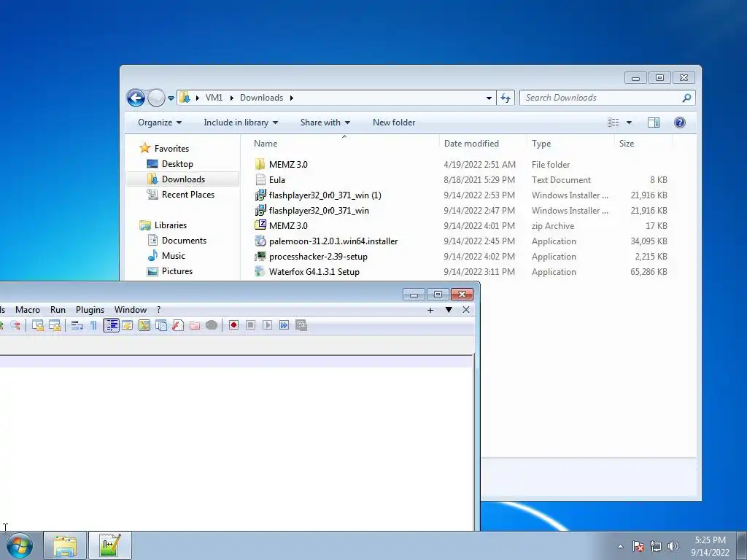This screenshot has height=560, width=747.
Task: Select processhacker-2.39-setup file
Action: (x=461, y=256)
